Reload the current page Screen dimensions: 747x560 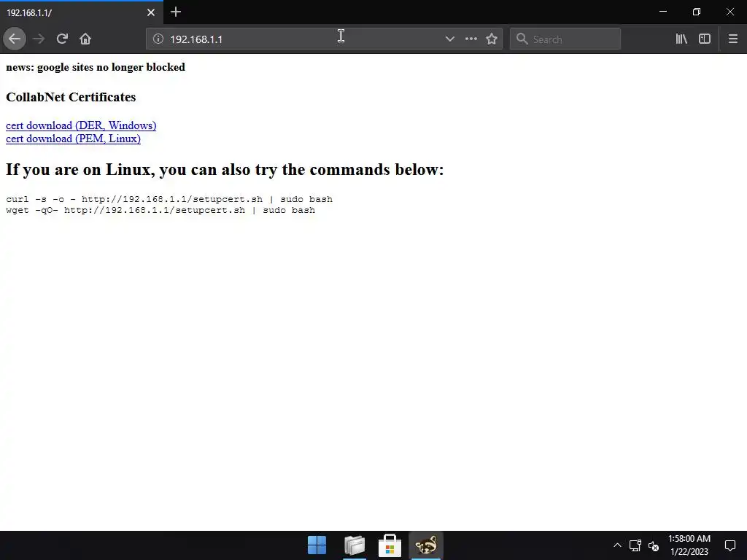point(62,39)
